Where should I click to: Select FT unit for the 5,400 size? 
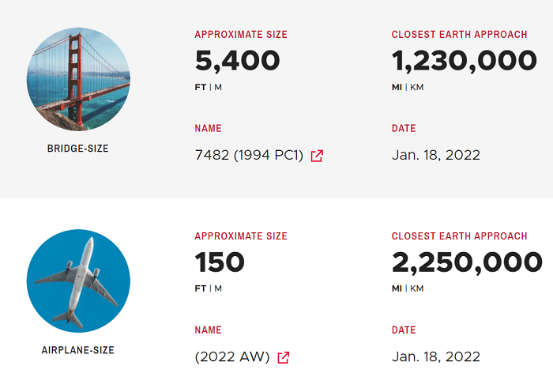[201, 87]
